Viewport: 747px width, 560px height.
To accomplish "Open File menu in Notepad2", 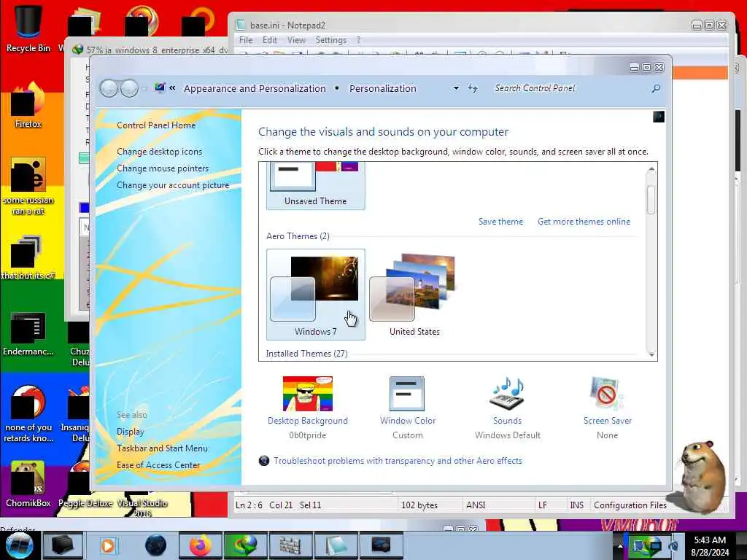I will click(x=246, y=40).
